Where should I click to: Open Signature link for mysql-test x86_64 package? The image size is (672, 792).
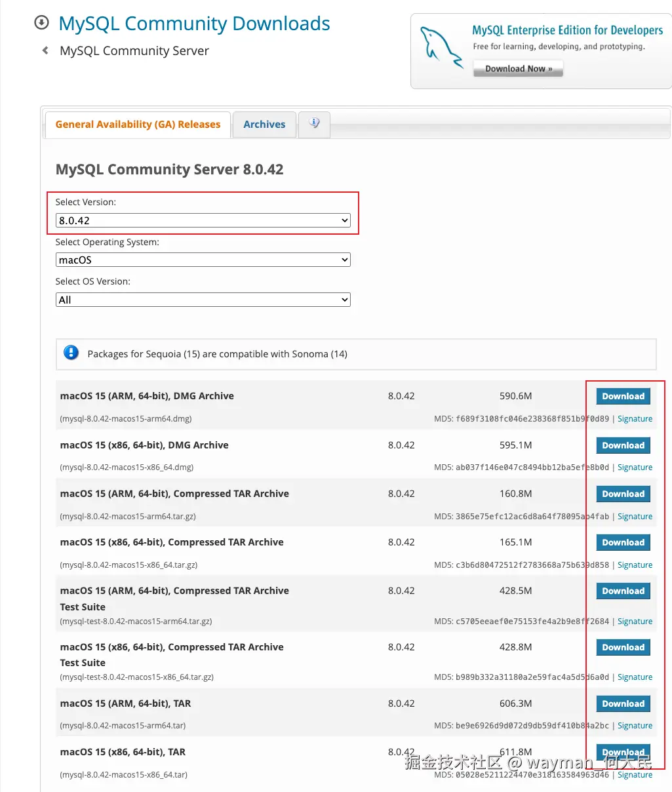(635, 677)
